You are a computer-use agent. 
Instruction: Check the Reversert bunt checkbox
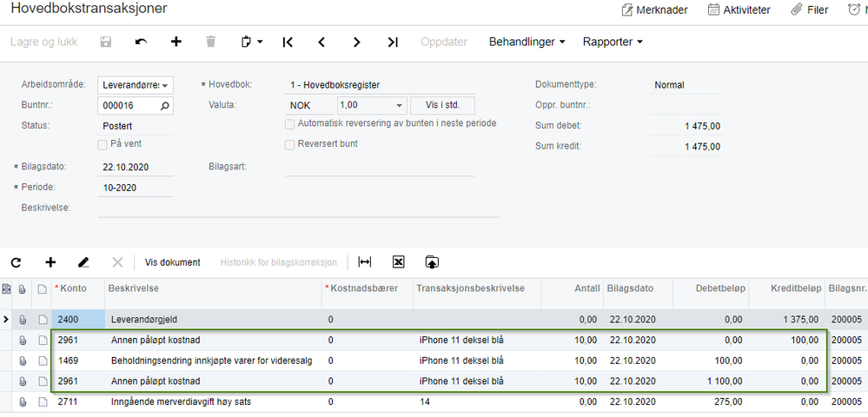point(290,144)
